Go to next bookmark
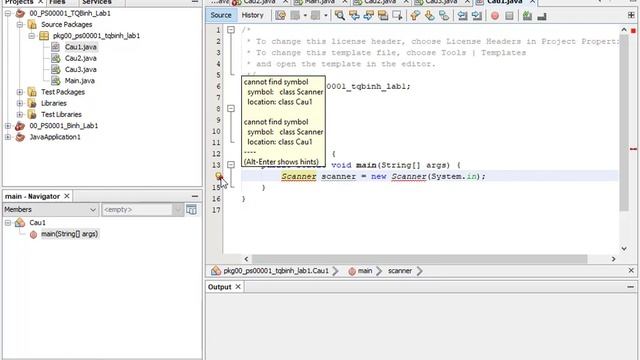Viewport: 640px width, 360px height. coord(429,16)
